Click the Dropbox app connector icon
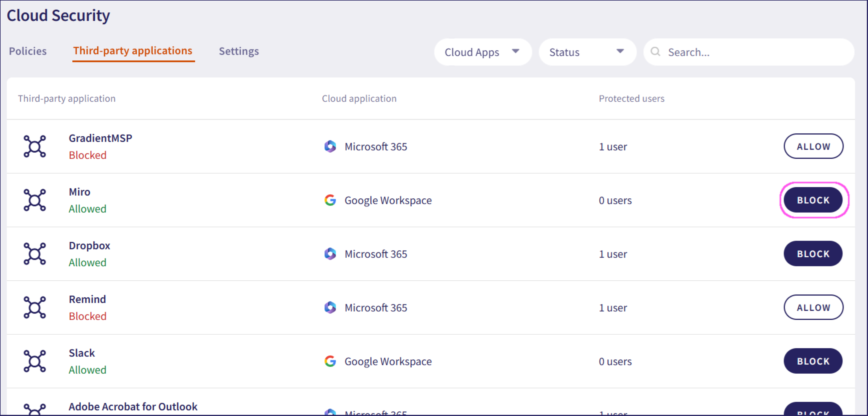 pyautogui.click(x=34, y=254)
